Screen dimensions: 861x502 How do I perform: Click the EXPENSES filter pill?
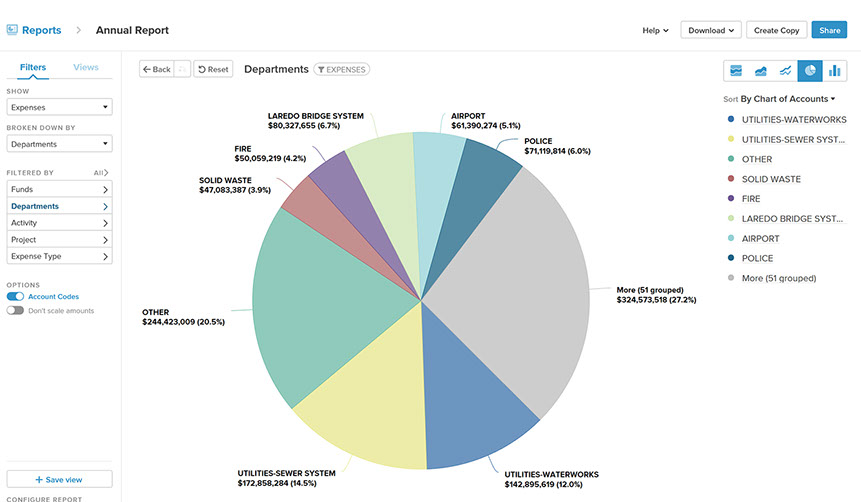point(342,69)
